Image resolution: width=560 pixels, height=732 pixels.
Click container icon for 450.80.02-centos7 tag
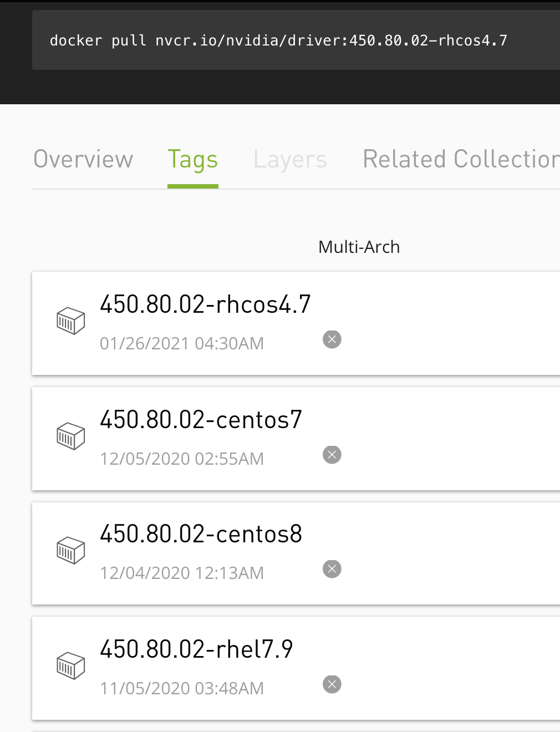pyautogui.click(x=70, y=436)
